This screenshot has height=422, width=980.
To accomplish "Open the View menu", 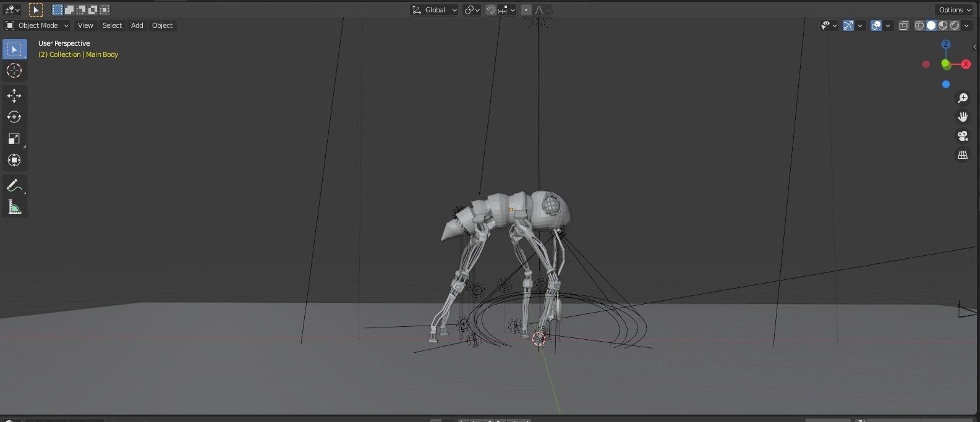I will (x=85, y=25).
